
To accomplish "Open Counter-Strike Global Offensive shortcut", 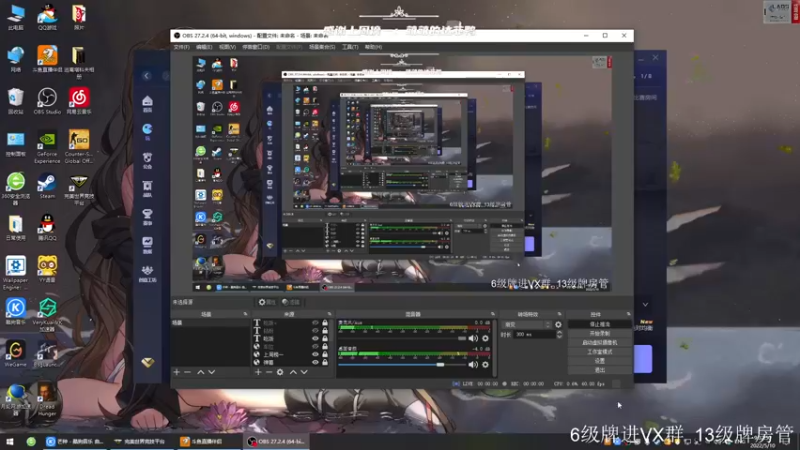I will [79, 146].
